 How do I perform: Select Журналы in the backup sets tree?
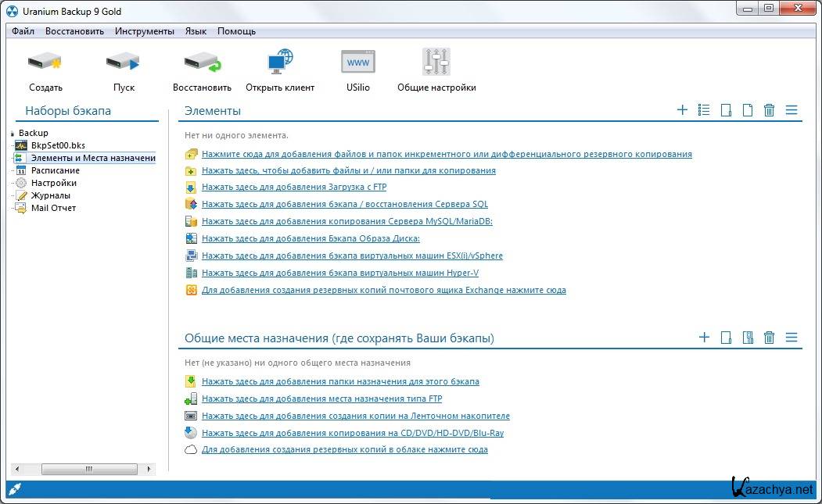tap(51, 195)
